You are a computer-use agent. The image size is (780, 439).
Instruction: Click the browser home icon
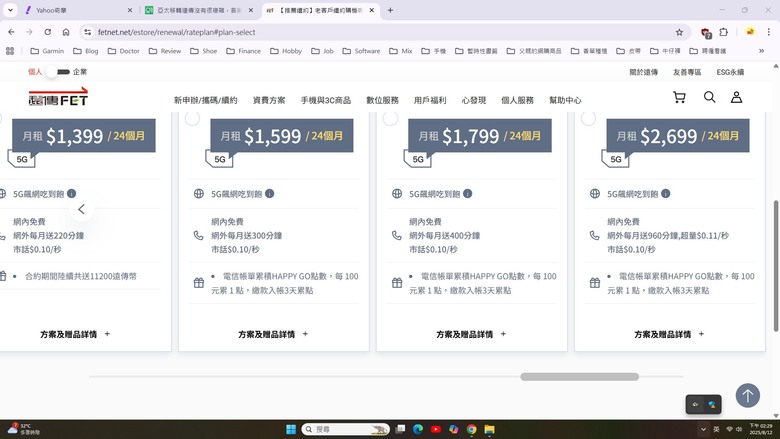(66, 32)
